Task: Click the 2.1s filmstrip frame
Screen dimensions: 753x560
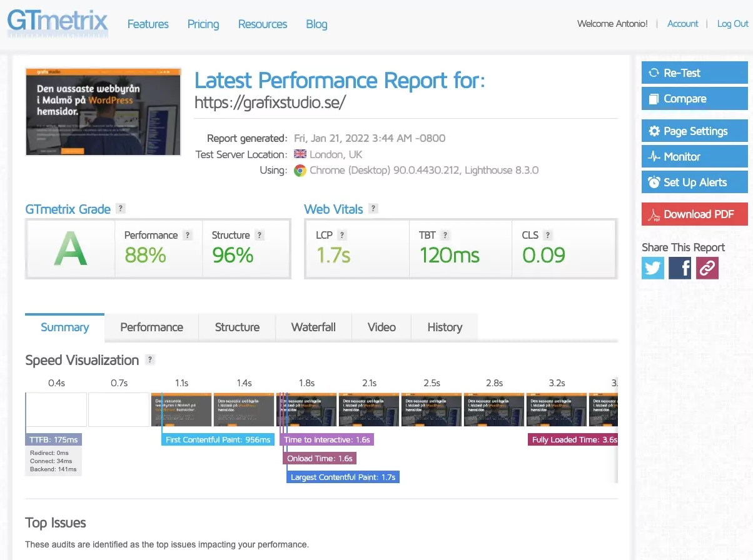Action: tap(369, 409)
